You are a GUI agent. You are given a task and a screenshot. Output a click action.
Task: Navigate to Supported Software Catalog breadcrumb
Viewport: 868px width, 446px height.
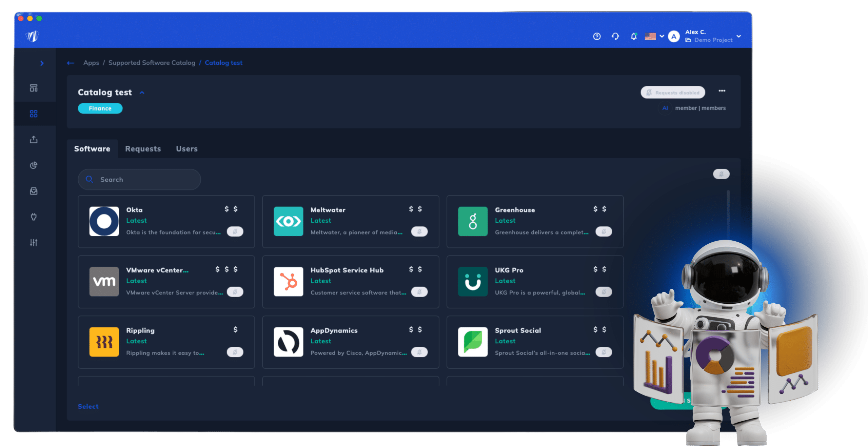152,63
